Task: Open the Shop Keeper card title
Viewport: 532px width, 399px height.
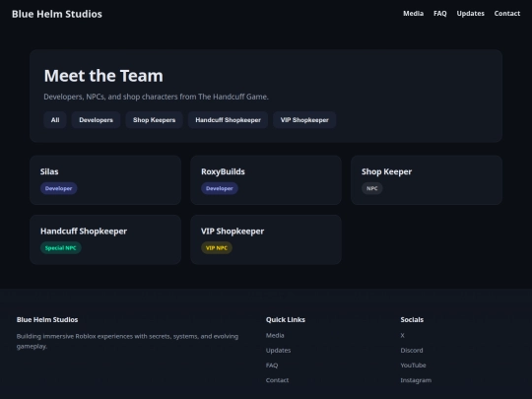Action: point(386,171)
